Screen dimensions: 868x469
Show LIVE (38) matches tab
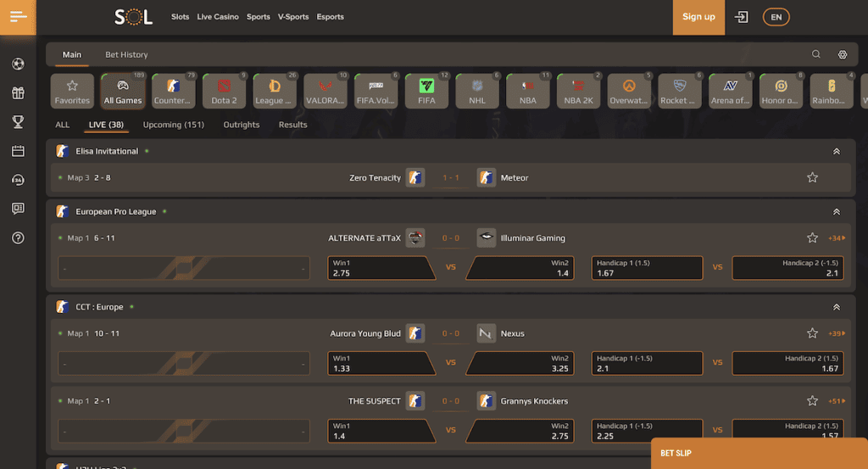pyautogui.click(x=106, y=125)
